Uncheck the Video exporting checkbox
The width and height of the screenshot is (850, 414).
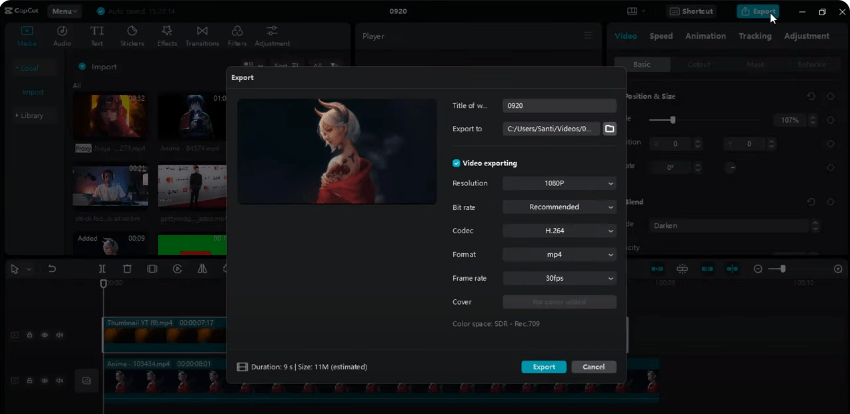pos(456,163)
